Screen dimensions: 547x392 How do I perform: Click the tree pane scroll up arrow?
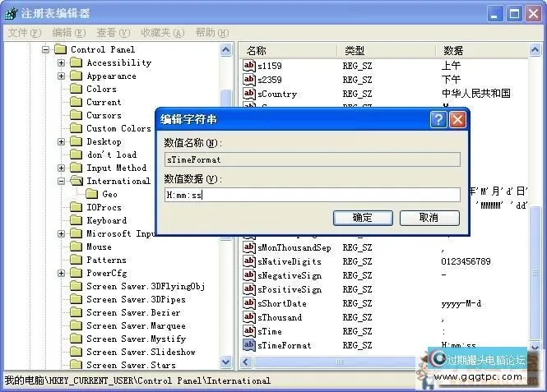pyautogui.click(x=225, y=50)
